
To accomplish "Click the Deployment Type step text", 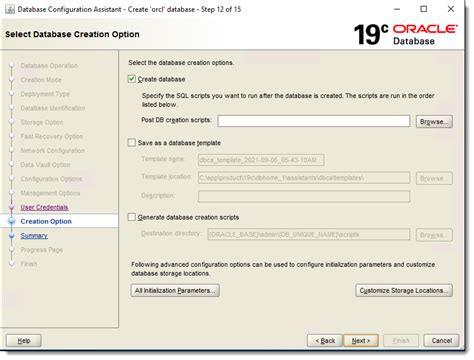I will coord(45,94).
